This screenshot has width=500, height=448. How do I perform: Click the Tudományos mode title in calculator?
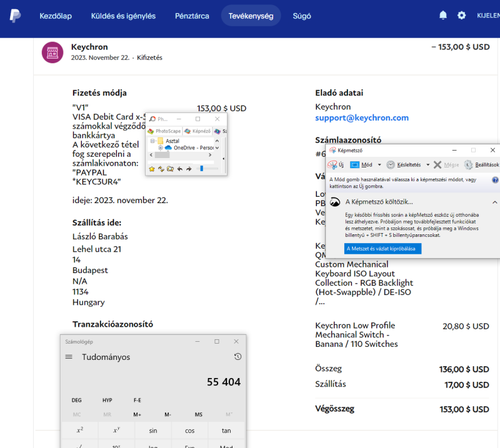tap(106, 357)
